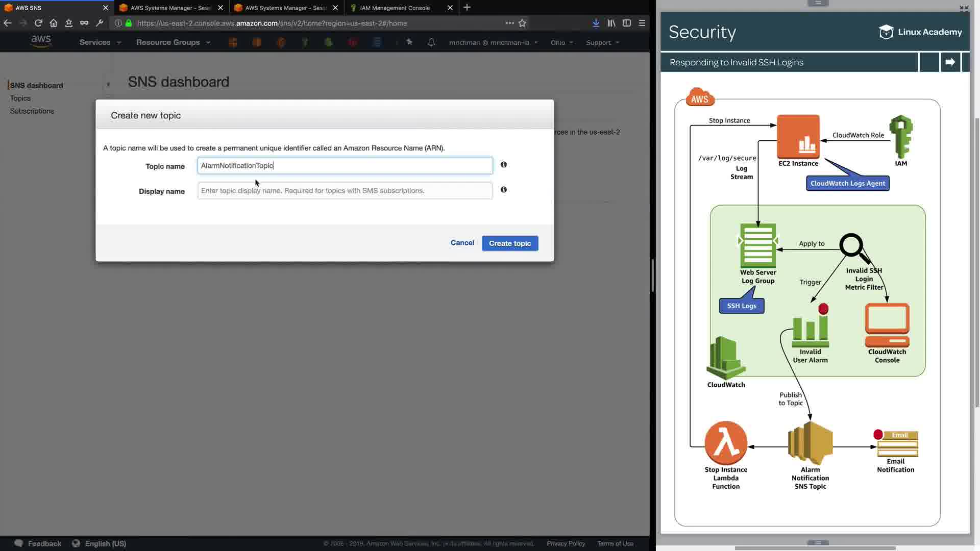Switch to the IAM Management Console tab
The width and height of the screenshot is (980, 551).
[x=395, y=8]
